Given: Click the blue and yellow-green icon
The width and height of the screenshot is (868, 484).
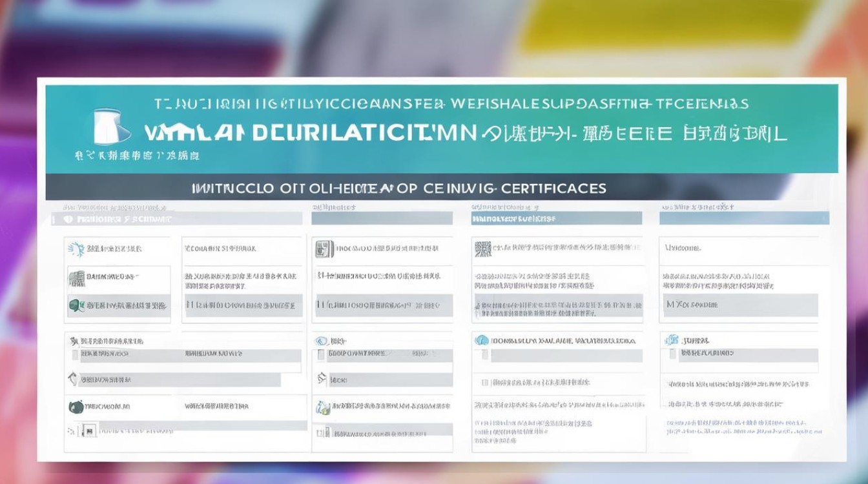Looking at the screenshot, I should (322, 407).
